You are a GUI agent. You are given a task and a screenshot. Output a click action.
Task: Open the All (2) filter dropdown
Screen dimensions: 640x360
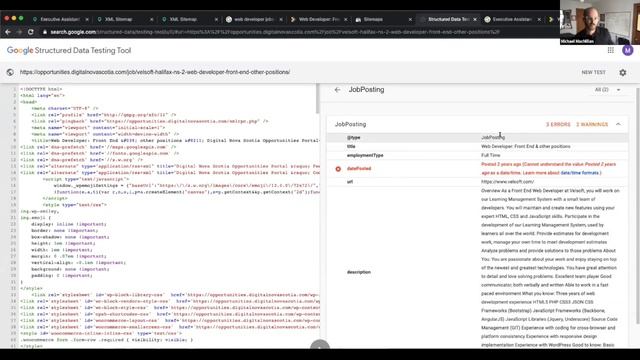pyautogui.click(x=607, y=89)
